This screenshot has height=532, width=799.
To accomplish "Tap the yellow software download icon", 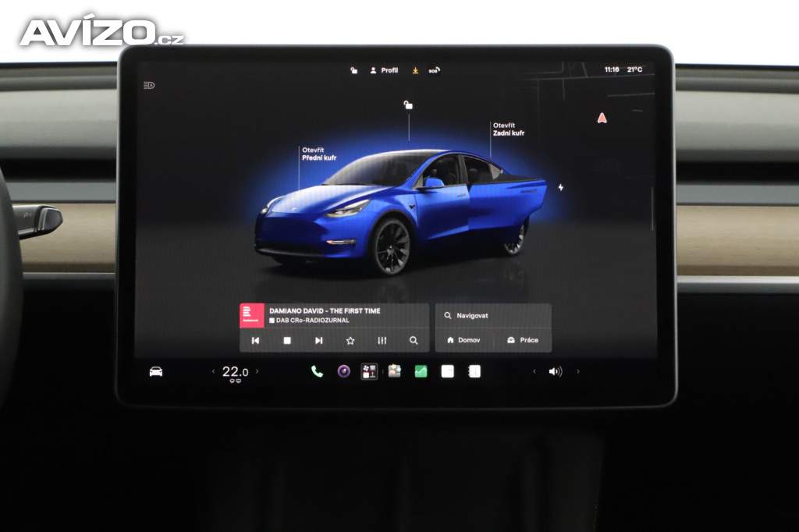I will (415, 70).
